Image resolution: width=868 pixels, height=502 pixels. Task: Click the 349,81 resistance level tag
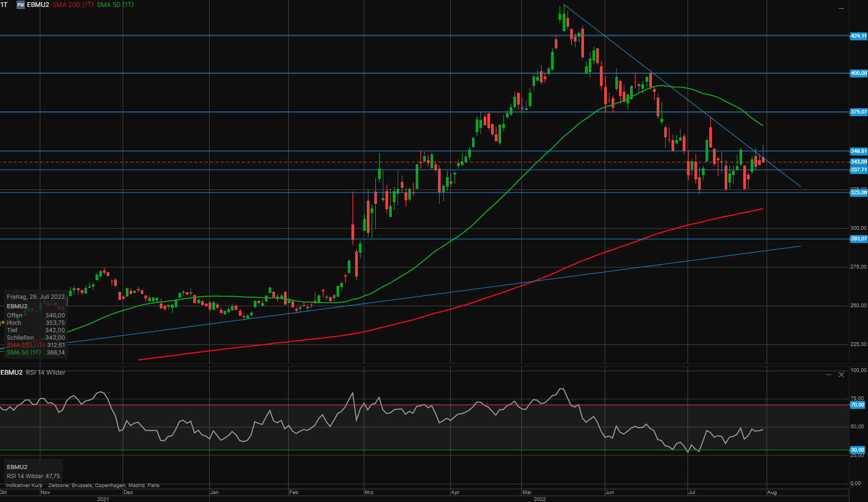pos(858,151)
